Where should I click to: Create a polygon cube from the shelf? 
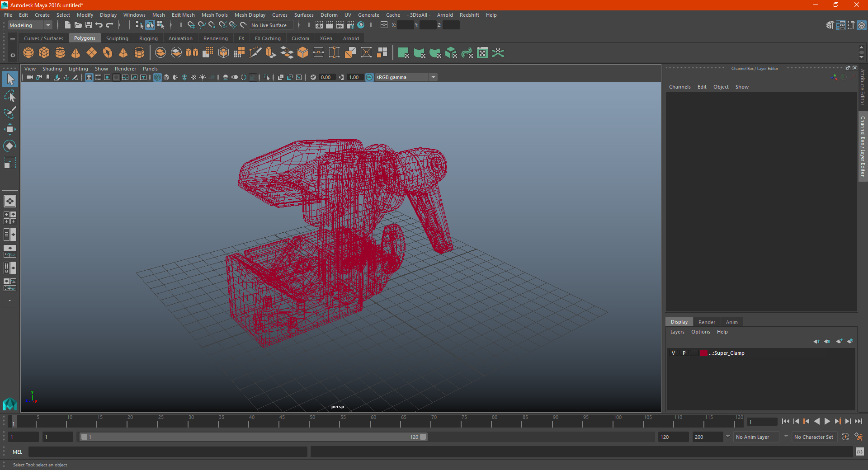tap(44, 53)
